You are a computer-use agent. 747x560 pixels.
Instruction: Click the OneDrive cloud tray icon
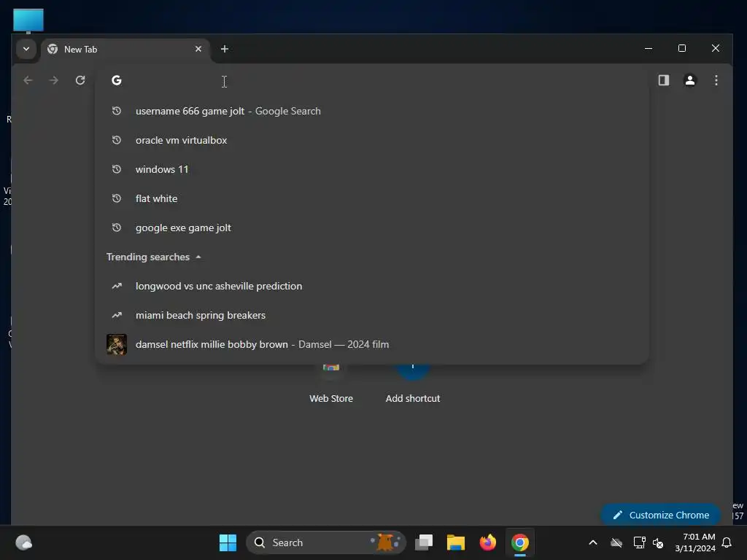pos(616,542)
